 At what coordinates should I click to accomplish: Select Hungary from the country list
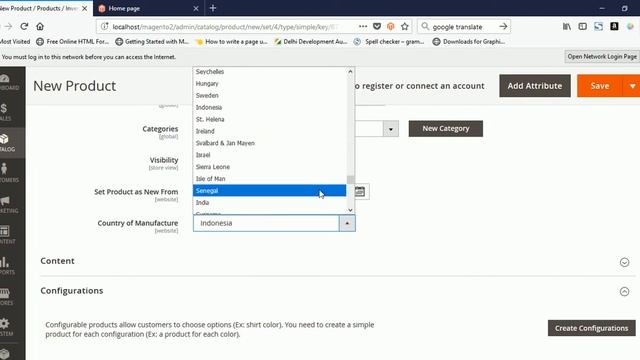(269, 83)
